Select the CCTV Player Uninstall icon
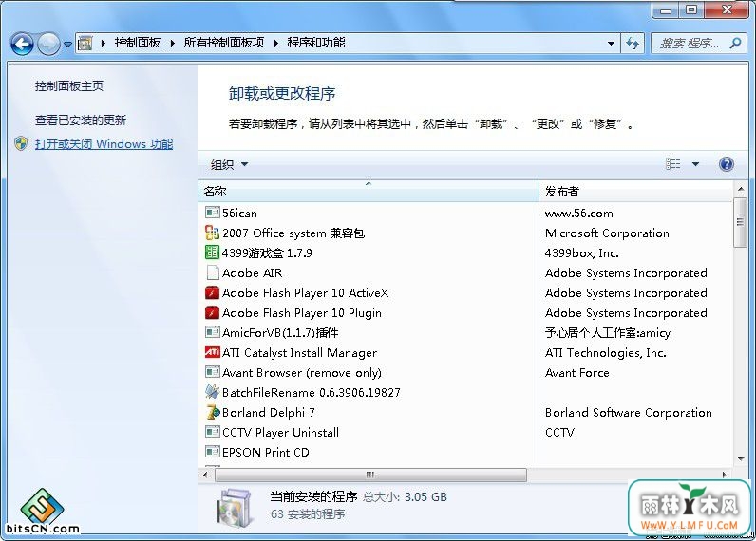The height and width of the screenshot is (541, 756). (x=212, y=432)
